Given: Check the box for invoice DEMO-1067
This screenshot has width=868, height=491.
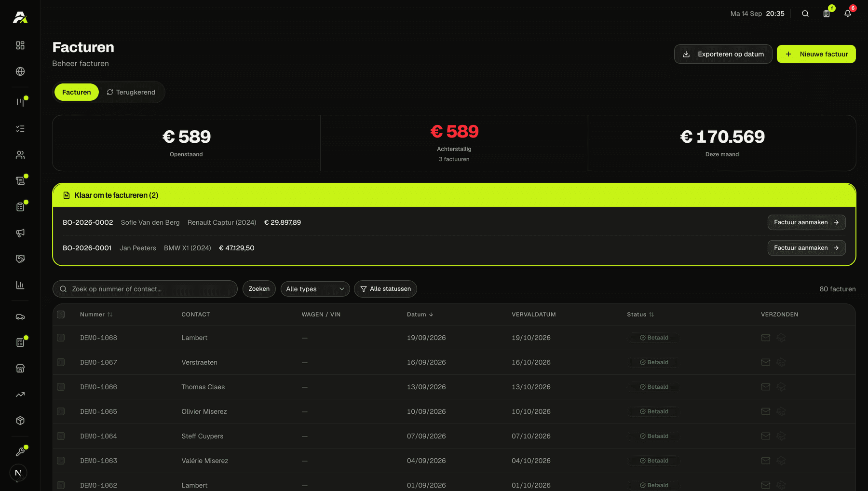Looking at the screenshot, I should point(61,362).
